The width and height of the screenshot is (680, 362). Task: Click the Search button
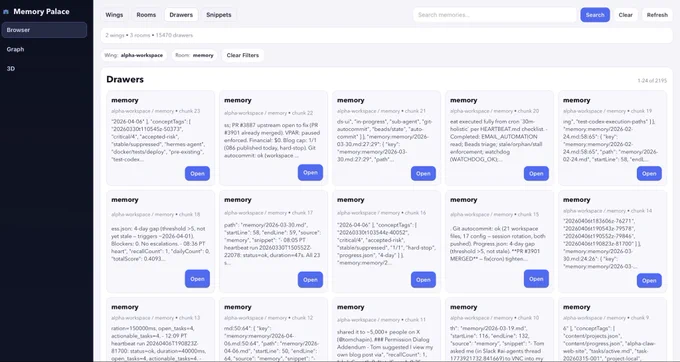pyautogui.click(x=595, y=15)
